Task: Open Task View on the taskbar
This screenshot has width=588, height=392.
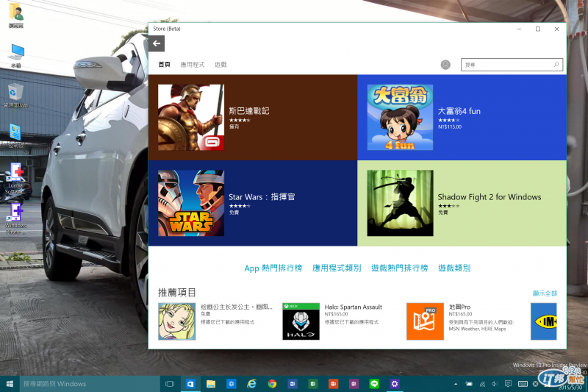Action: point(170,384)
